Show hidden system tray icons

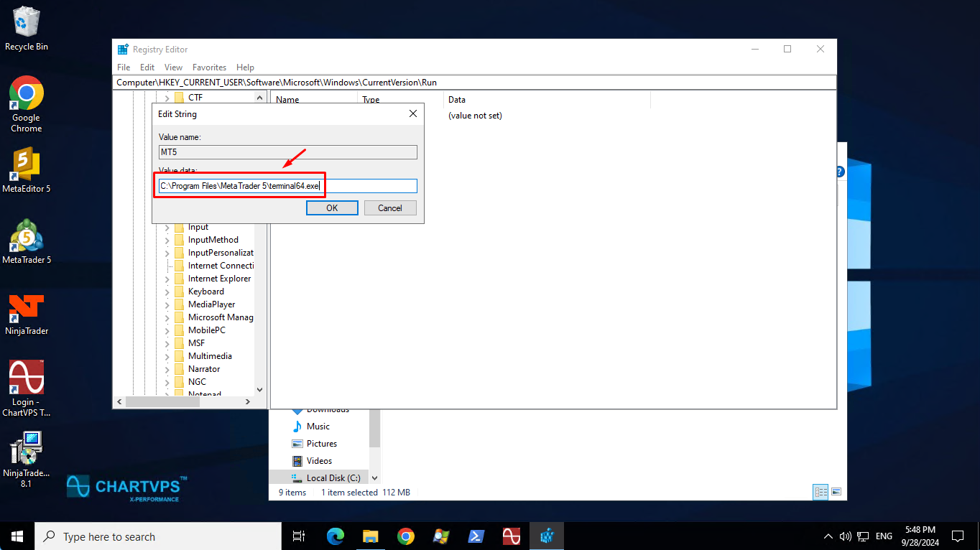828,536
